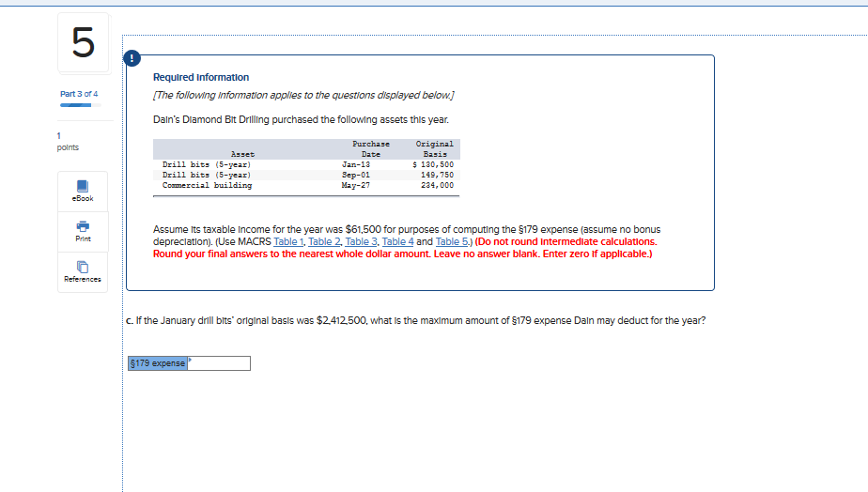Open MACRS Table 1 link
This screenshot has width=868, height=492.
pos(288,242)
